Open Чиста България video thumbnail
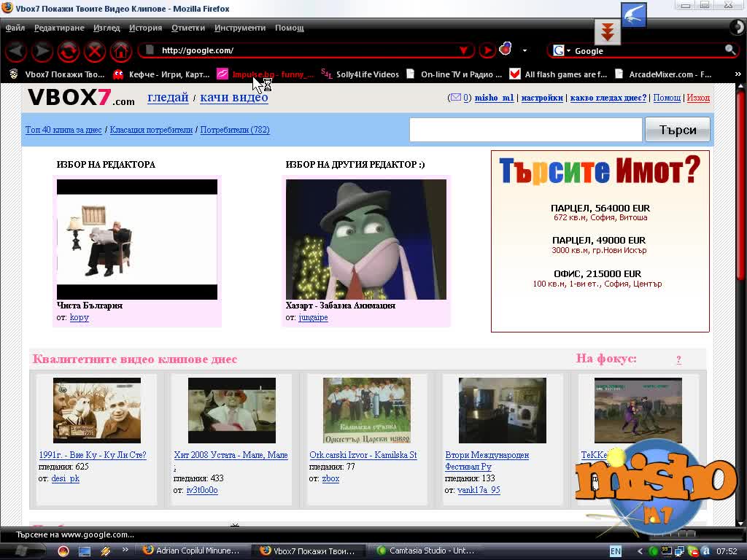747x560 pixels. [136, 239]
